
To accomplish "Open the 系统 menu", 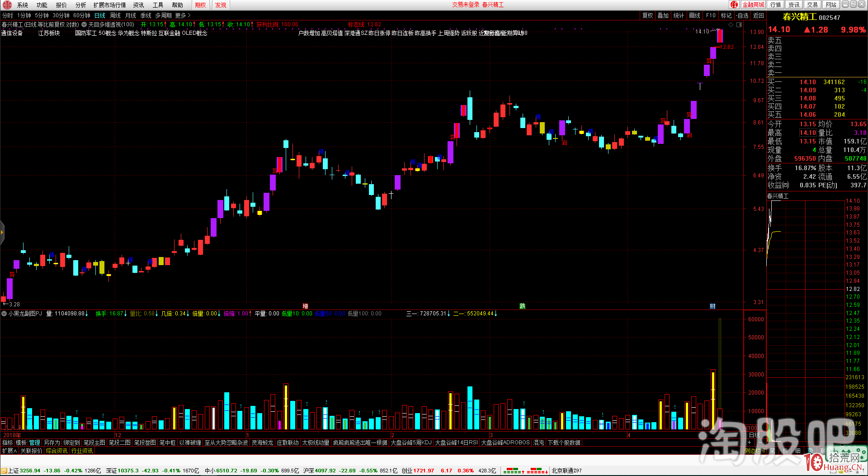I will click(x=23, y=5).
